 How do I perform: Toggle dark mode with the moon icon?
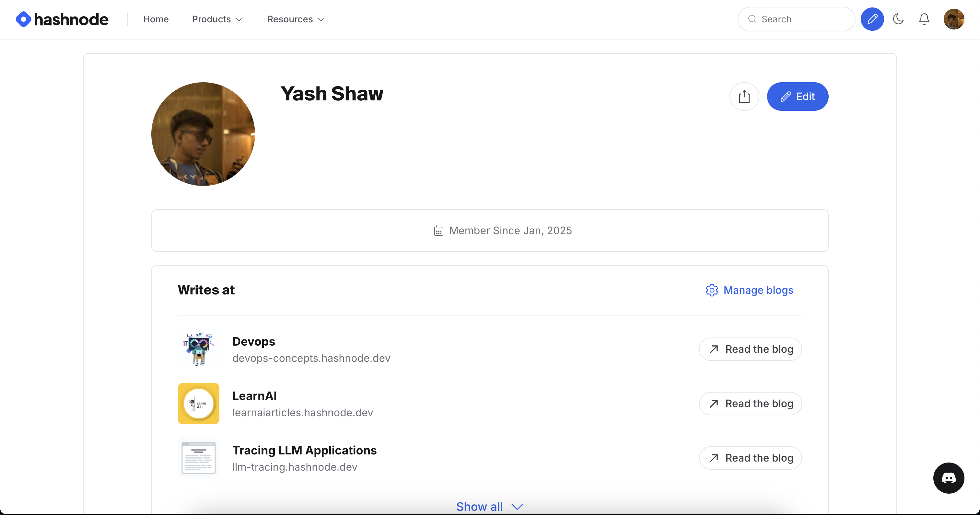pyautogui.click(x=898, y=19)
